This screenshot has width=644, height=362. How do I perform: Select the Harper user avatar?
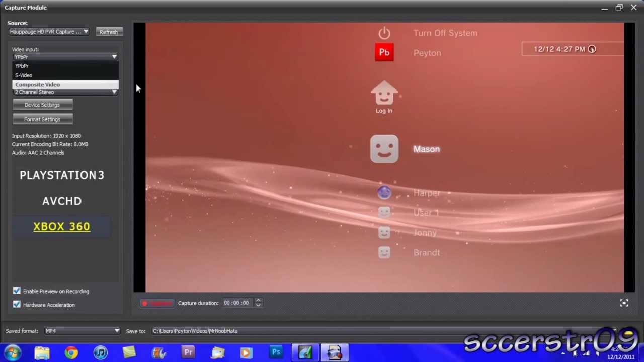coord(384,192)
